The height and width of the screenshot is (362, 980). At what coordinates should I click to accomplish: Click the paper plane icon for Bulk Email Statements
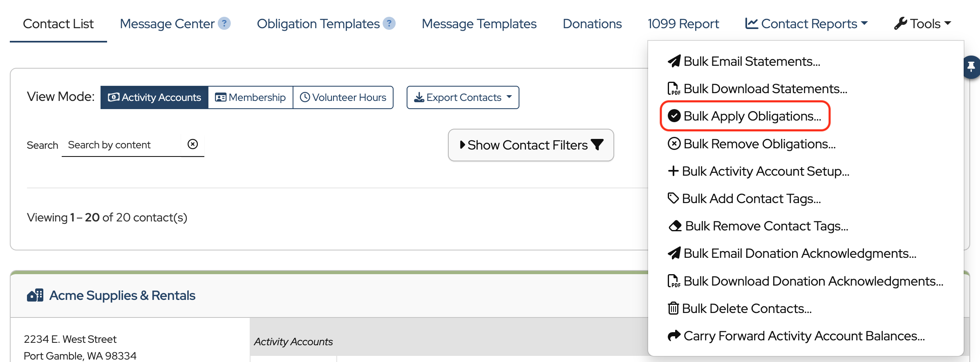[x=674, y=61]
